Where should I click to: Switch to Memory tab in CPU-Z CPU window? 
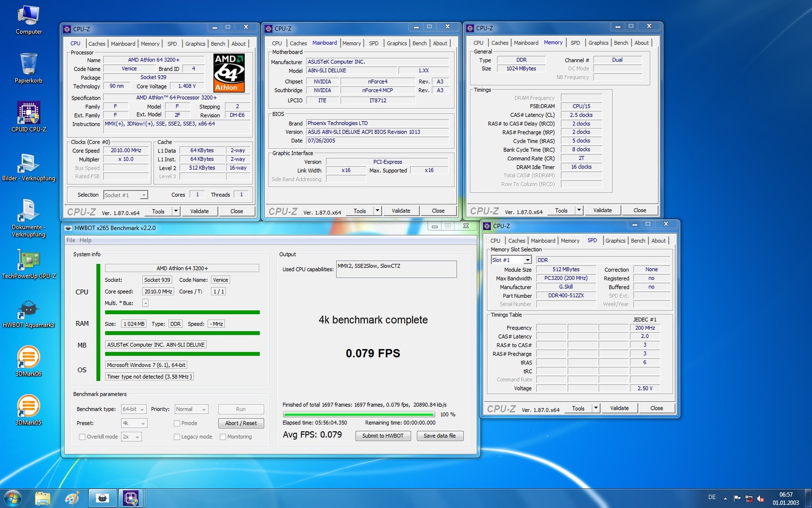tap(150, 44)
